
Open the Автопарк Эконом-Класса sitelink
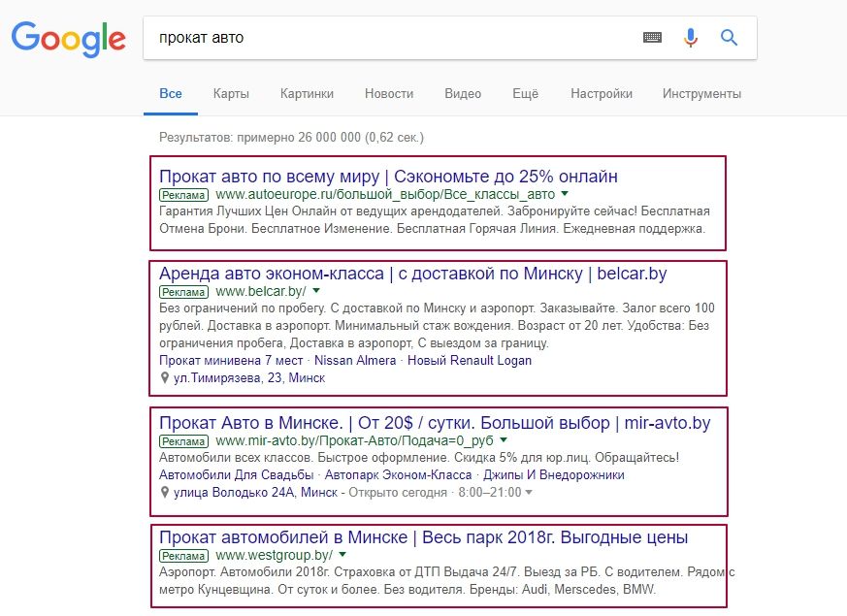click(x=398, y=474)
